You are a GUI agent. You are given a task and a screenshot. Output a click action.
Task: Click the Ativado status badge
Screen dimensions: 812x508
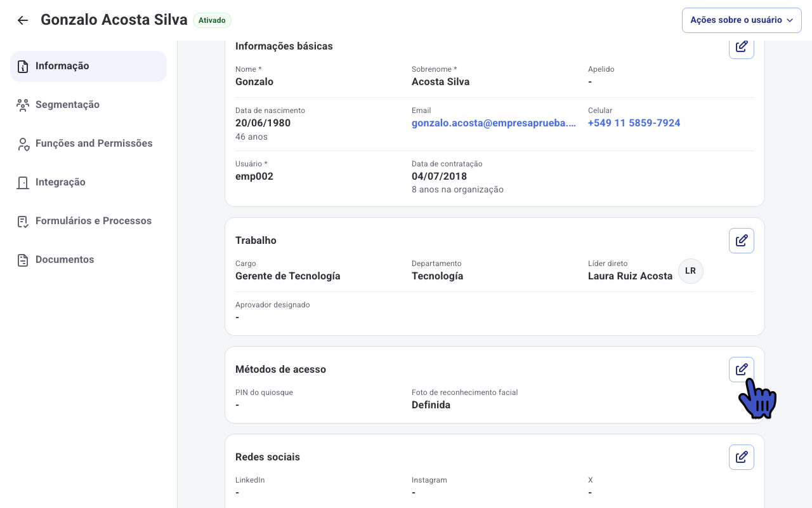(212, 20)
